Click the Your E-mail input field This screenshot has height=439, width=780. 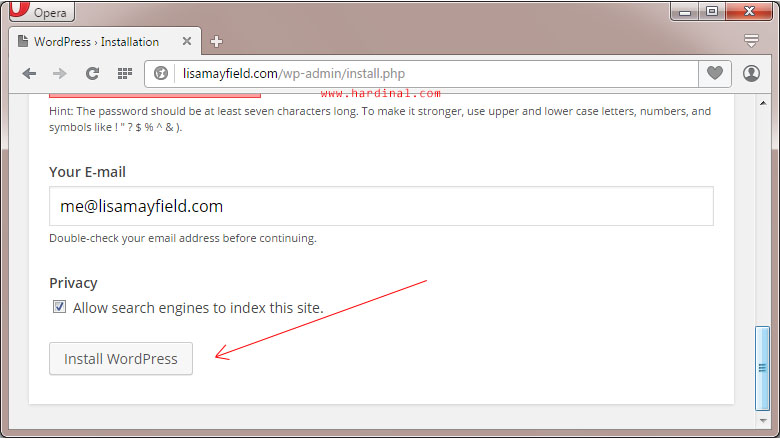(x=381, y=206)
